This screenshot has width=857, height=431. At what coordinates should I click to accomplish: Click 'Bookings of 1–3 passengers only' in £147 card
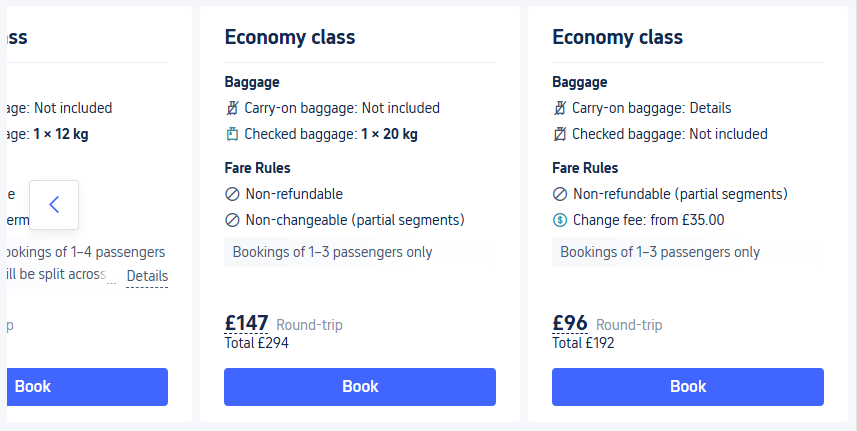coord(332,252)
